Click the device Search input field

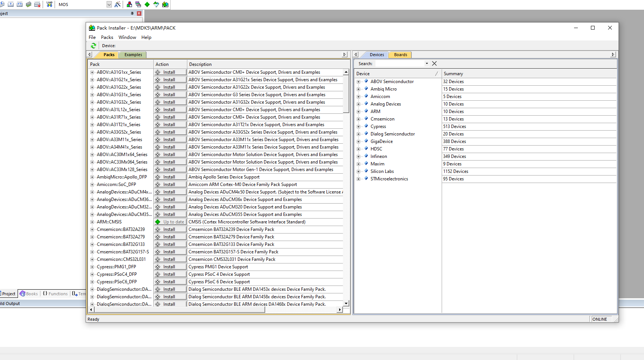point(400,64)
